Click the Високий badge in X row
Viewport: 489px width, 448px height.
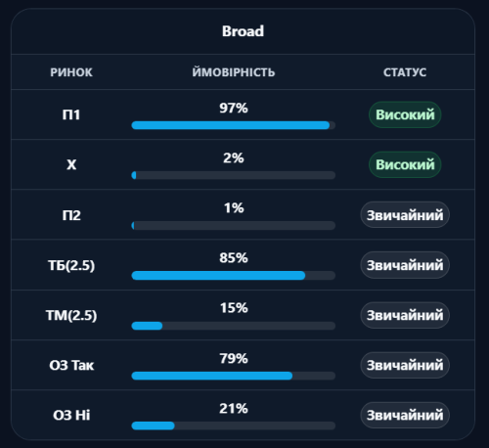(405, 164)
